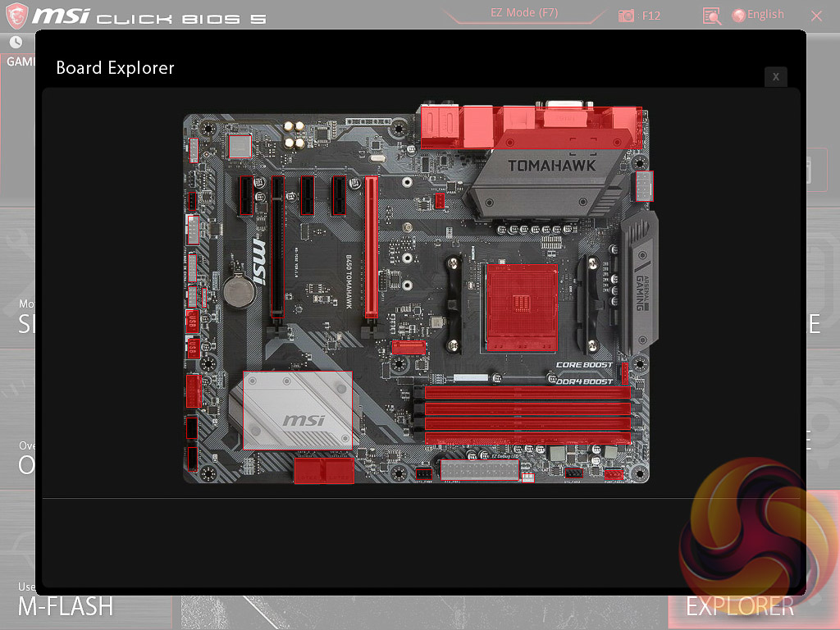Select the top DIMM memory slot
The image size is (840, 630).
527,393
